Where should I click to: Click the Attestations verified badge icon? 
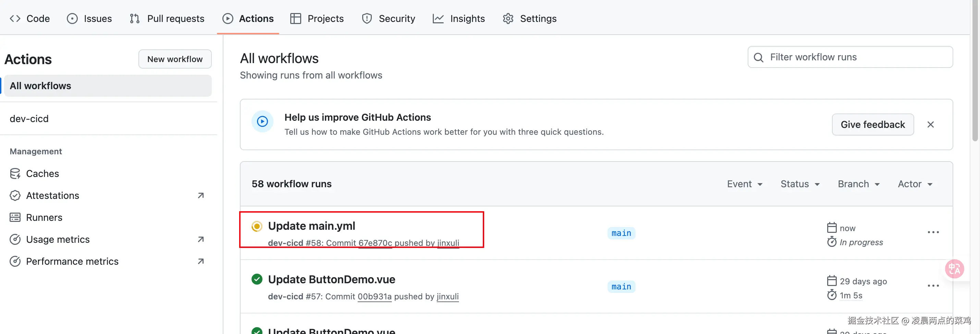15,195
